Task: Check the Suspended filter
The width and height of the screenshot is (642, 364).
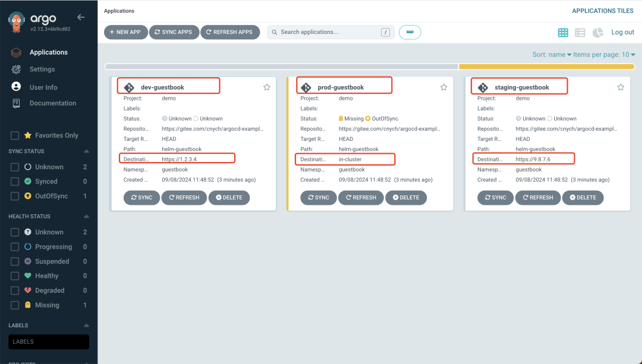Action: pos(15,261)
